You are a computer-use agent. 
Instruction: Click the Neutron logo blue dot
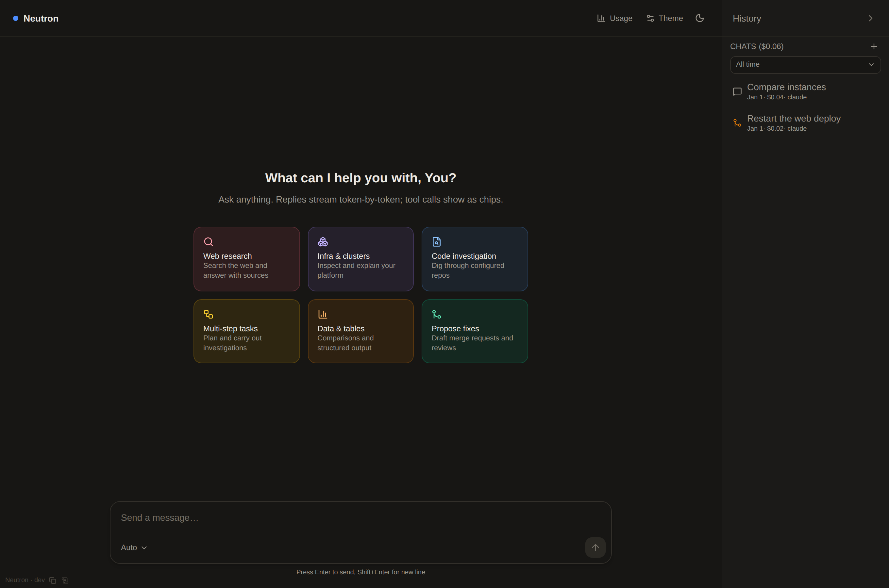(16, 18)
